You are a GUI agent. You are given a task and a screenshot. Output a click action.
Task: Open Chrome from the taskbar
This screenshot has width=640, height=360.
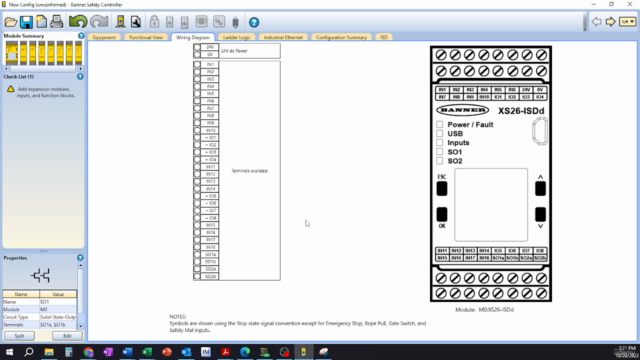(88, 352)
